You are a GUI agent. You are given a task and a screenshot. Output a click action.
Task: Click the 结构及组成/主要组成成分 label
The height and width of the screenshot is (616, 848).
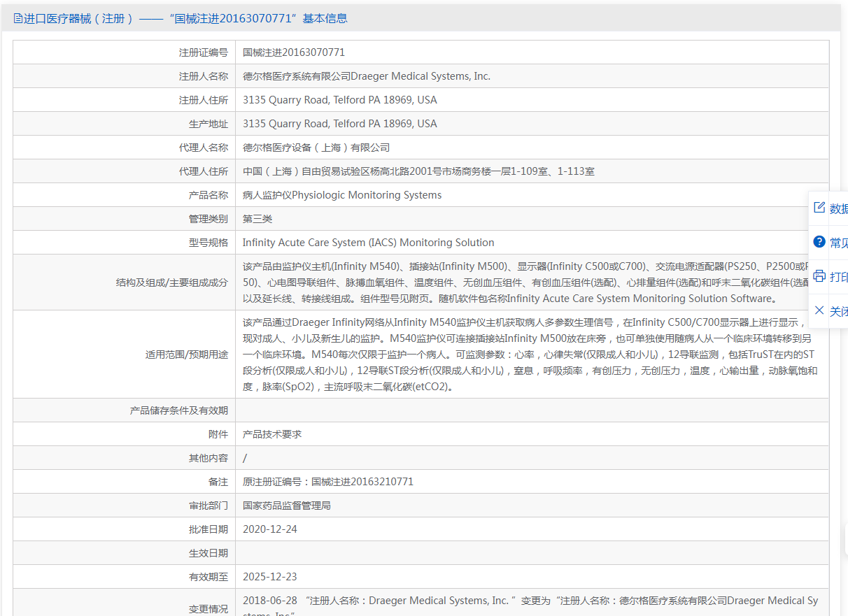172,282
